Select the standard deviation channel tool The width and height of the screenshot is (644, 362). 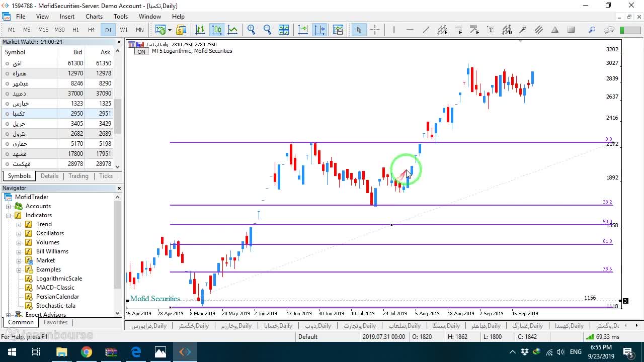507,30
